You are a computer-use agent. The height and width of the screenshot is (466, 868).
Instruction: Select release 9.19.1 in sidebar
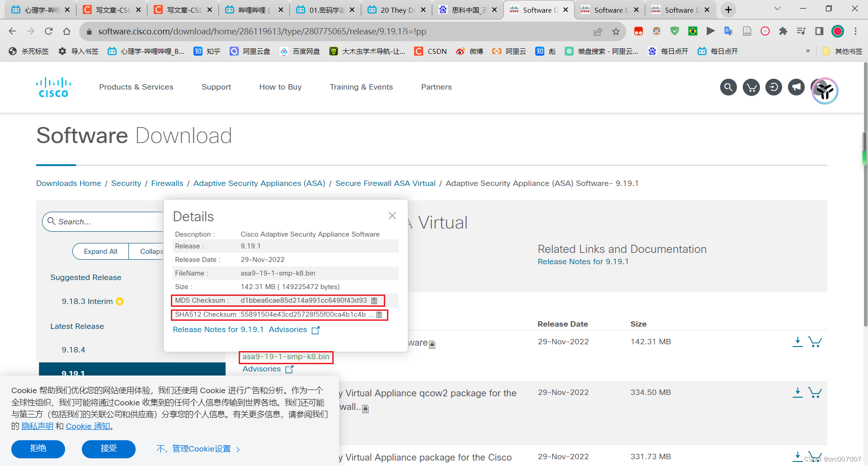[132, 369]
